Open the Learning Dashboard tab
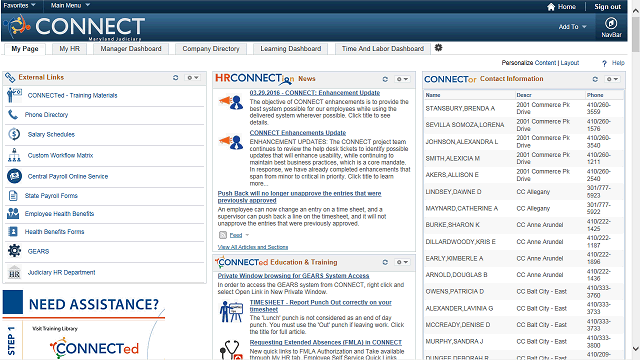The height and width of the screenshot is (360, 640). point(291,49)
